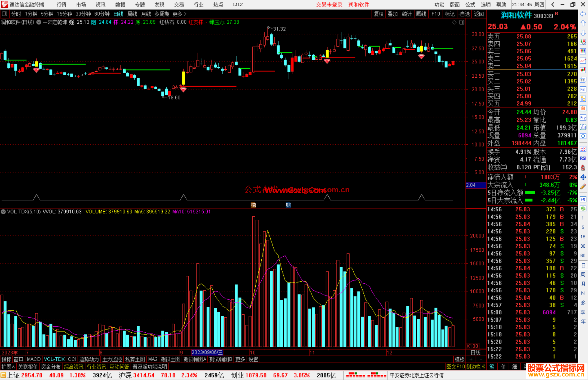Click the 2023/09/06 date marker on timeline
The image size is (588, 380).
[207, 352]
